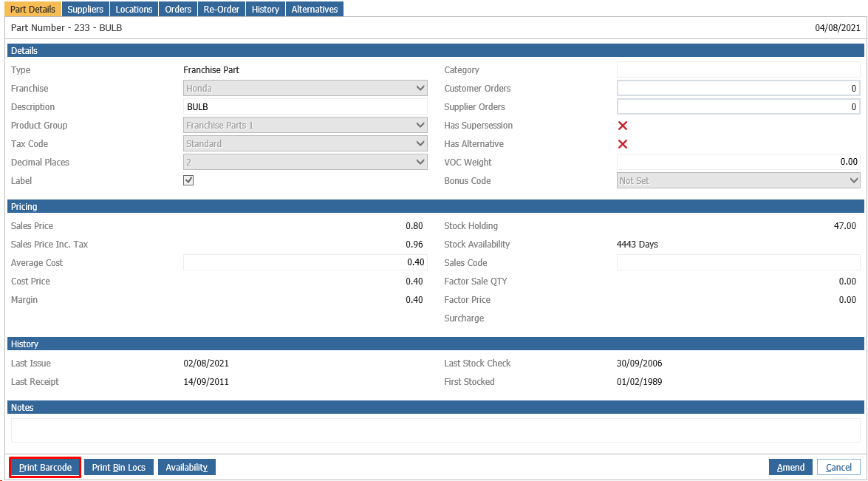The width and height of the screenshot is (868, 481).
Task: Click the Print Bin Locs button
Action: (x=118, y=467)
